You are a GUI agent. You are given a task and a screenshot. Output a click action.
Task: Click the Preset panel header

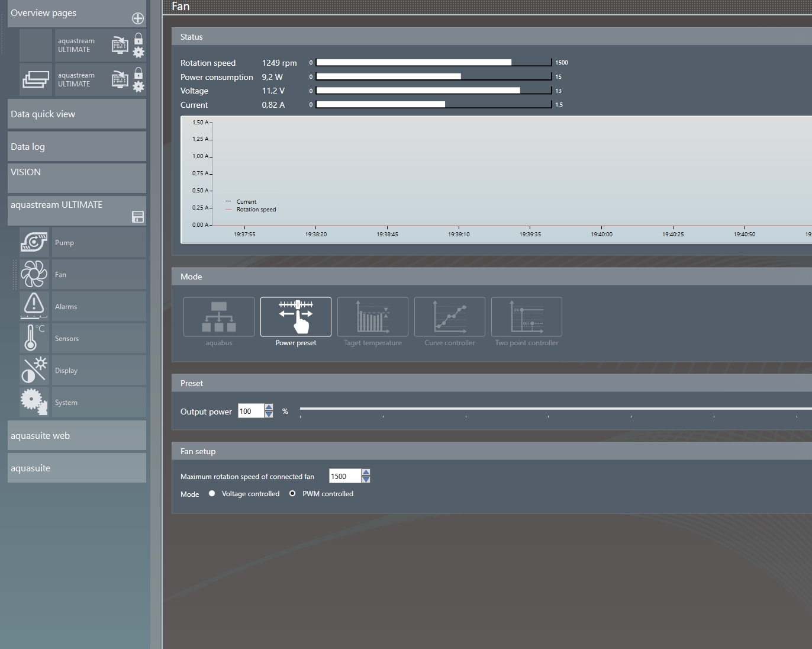click(x=492, y=383)
